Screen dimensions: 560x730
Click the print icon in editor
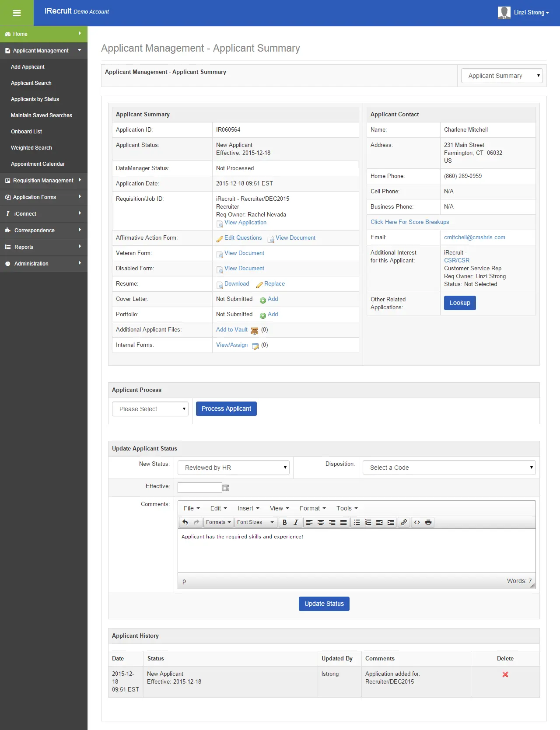(428, 522)
